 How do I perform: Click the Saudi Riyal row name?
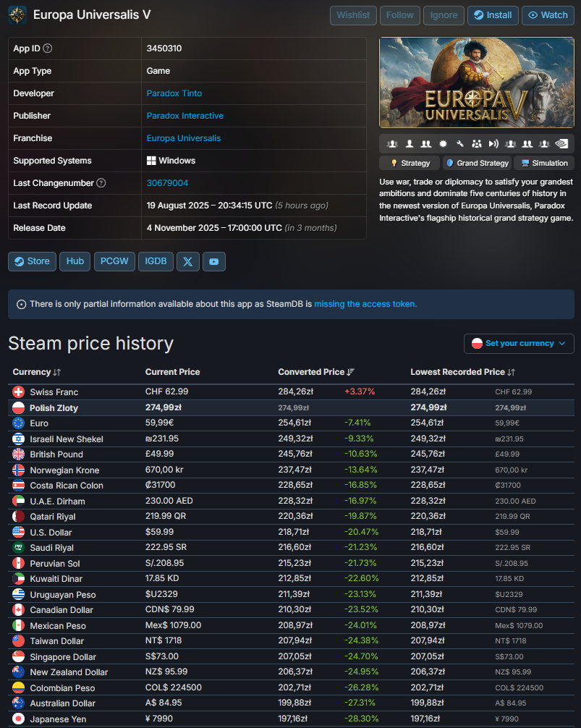51,547
